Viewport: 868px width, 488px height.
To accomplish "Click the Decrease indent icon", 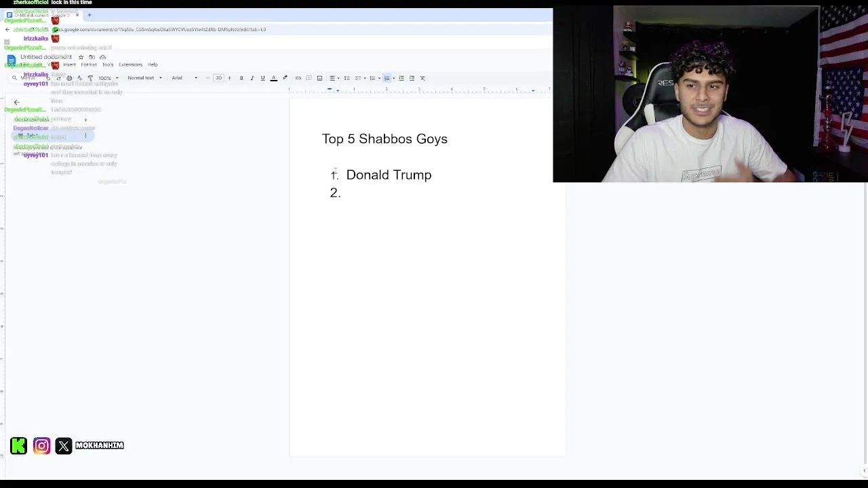I will [401, 78].
